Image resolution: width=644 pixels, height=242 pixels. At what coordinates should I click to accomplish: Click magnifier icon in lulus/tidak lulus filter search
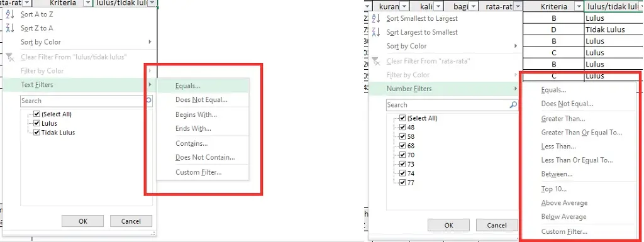point(148,101)
